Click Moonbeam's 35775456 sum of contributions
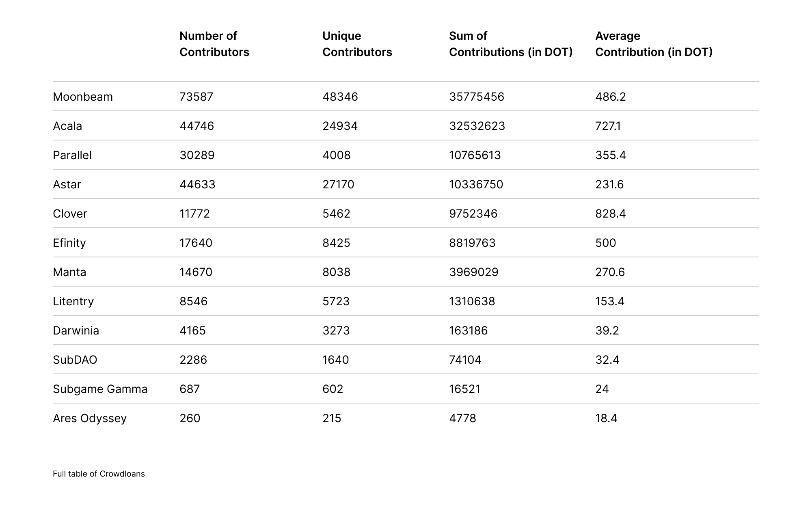Screen dimensions: 812x505 click(x=476, y=97)
